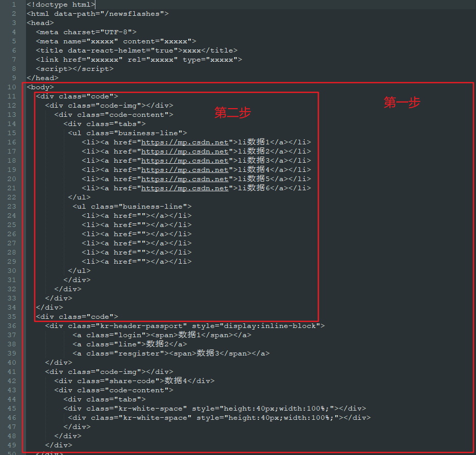Click the code-content div on line 13
This screenshot has width=476, height=455.
pos(114,115)
